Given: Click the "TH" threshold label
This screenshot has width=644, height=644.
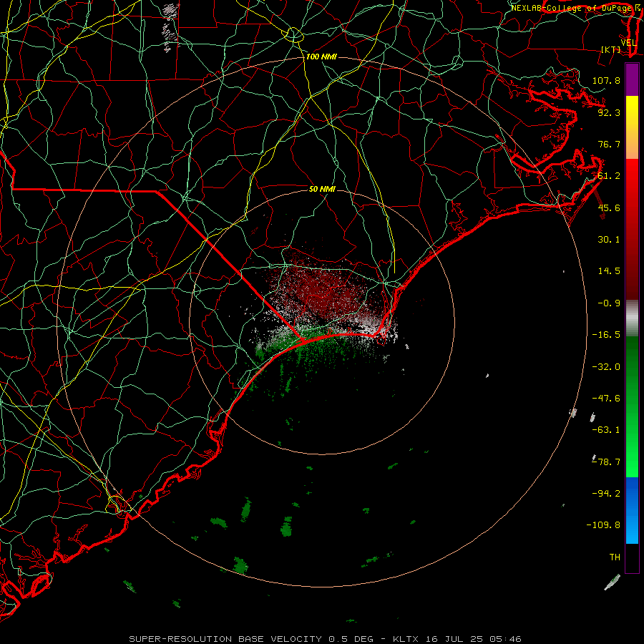Looking at the screenshot, I should tap(615, 557).
